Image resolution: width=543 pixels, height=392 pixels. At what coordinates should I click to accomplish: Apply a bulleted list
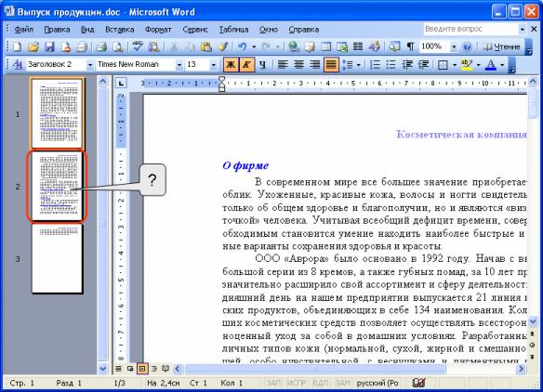click(391, 65)
